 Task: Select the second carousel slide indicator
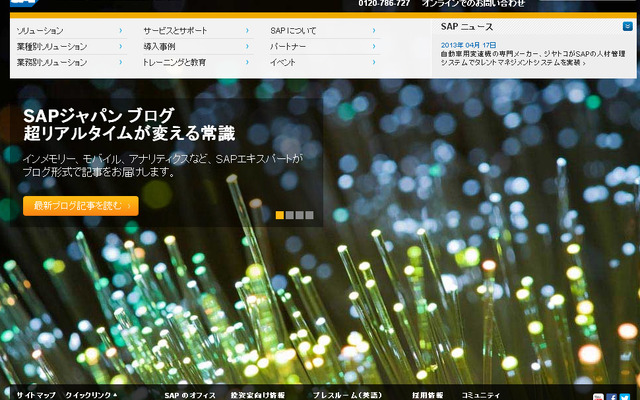point(289,215)
